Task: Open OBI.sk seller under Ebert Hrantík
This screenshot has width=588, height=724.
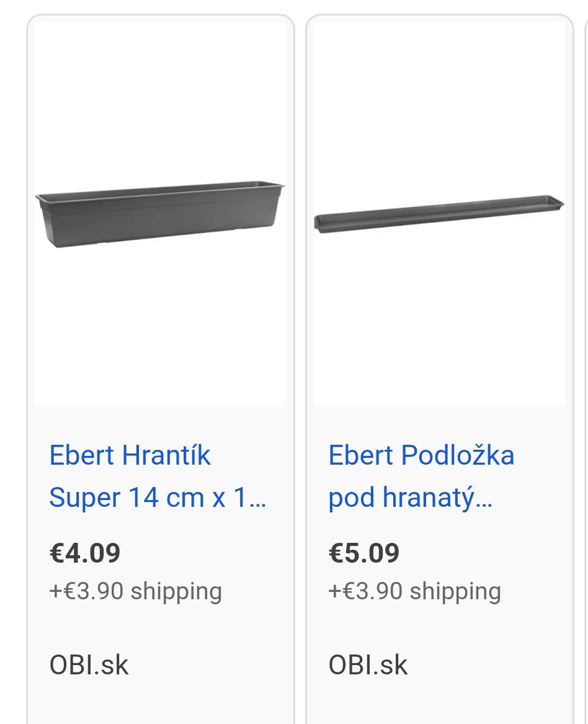Action: pos(89,665)
